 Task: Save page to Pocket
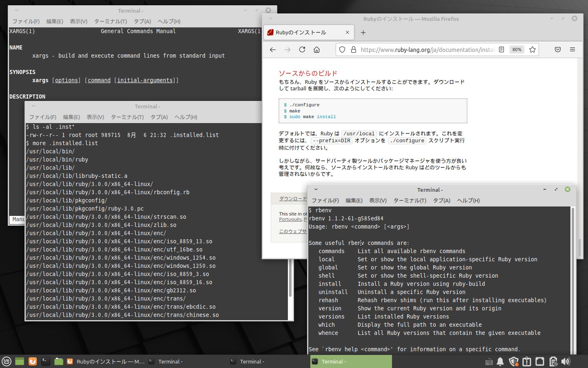point(557,49)
